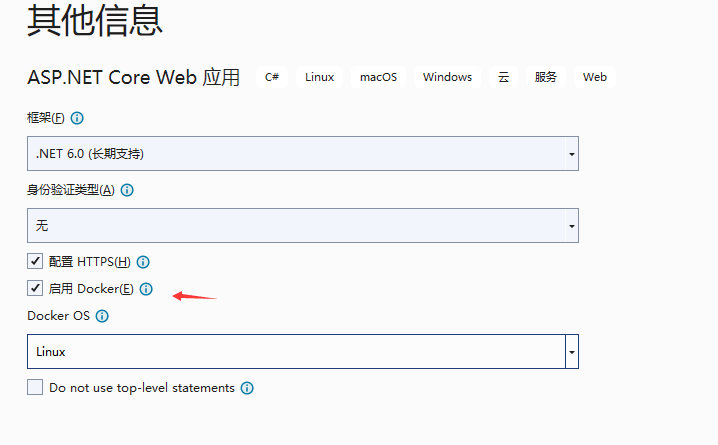Click info icon next to 框架(F)
Screen dimensions: 718x445
tap(77, 118)
